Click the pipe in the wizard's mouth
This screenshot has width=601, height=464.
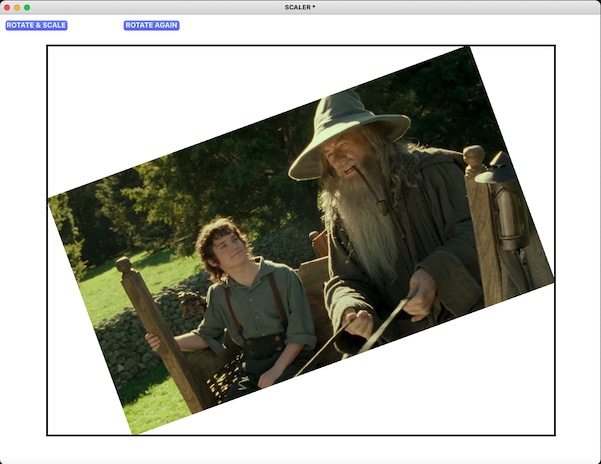[372, 192]
